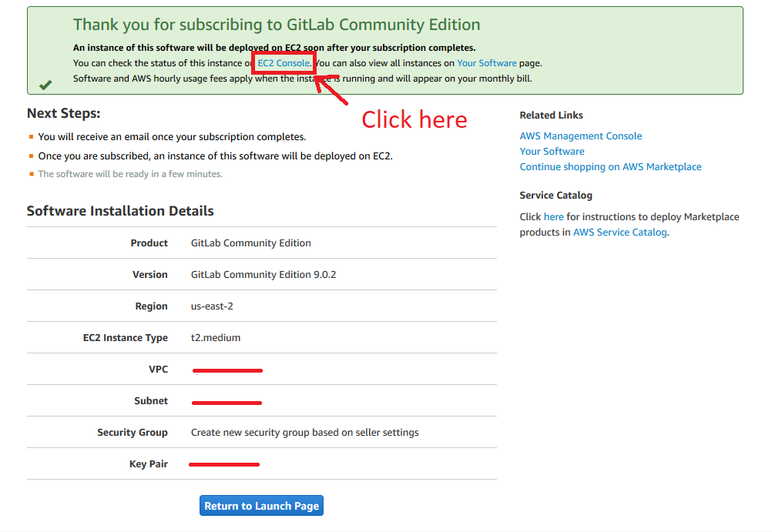Click the "Thank you for subscribing" heading
772x532 pixels.
tap(277, 25)
